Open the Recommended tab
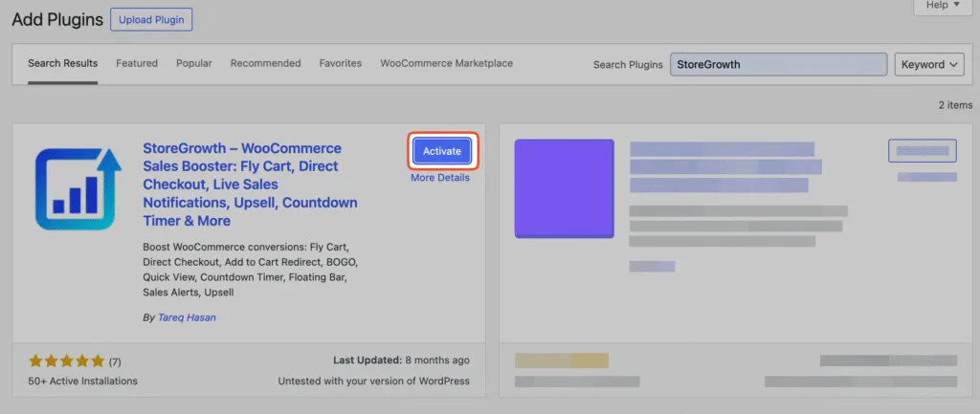The height and width of the screenshot is (414, 980). (266, 63)
